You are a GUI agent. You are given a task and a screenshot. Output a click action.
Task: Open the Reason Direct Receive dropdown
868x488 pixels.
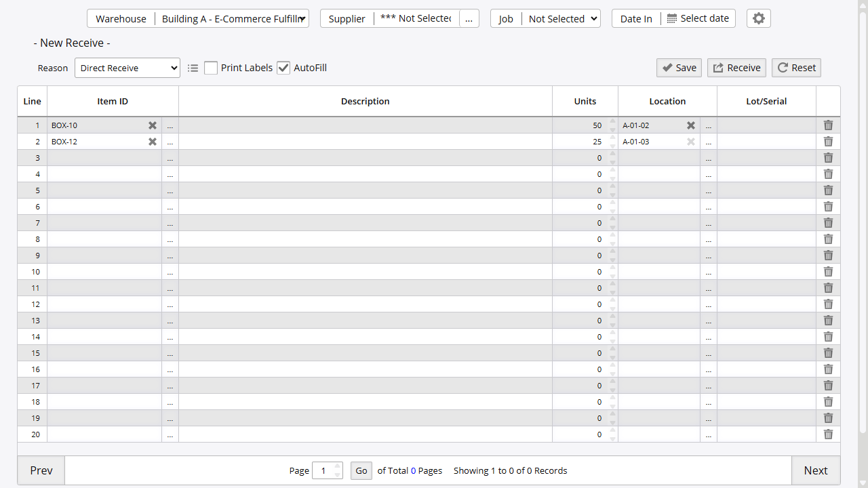coord(127,68)
